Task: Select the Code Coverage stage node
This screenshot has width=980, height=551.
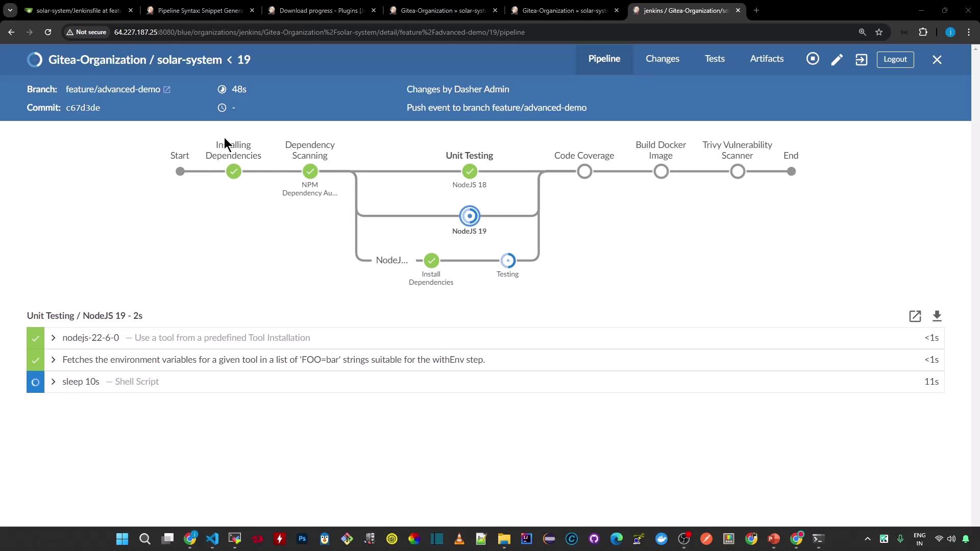Action: [584, 171]
